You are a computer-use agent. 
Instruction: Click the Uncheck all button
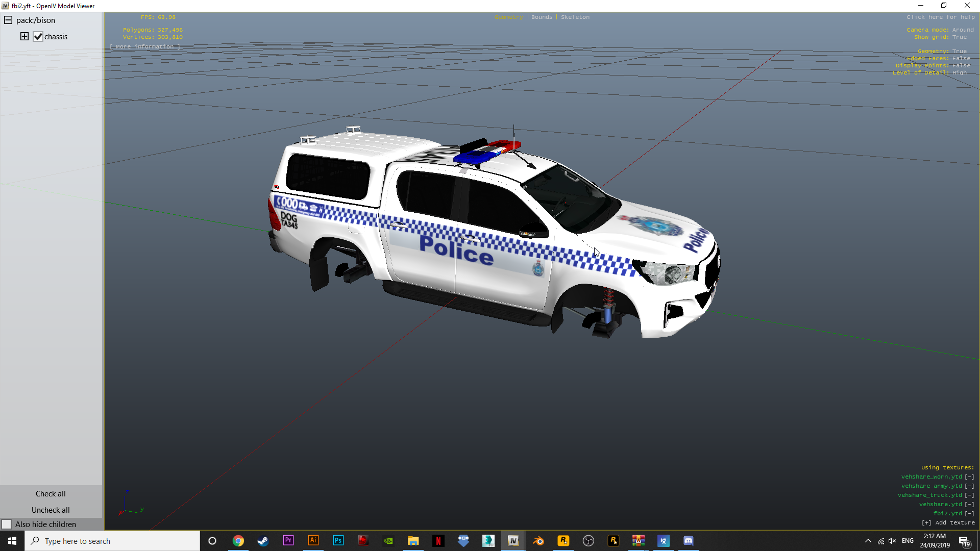(x=51, y=510)
